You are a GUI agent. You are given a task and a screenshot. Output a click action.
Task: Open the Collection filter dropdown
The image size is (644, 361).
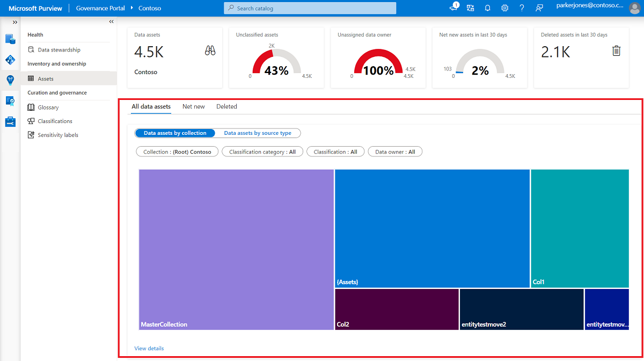[177, 152]
